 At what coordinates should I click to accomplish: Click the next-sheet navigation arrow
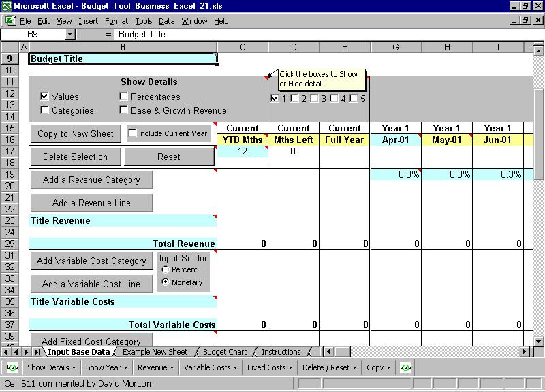(x=26, y=353)
